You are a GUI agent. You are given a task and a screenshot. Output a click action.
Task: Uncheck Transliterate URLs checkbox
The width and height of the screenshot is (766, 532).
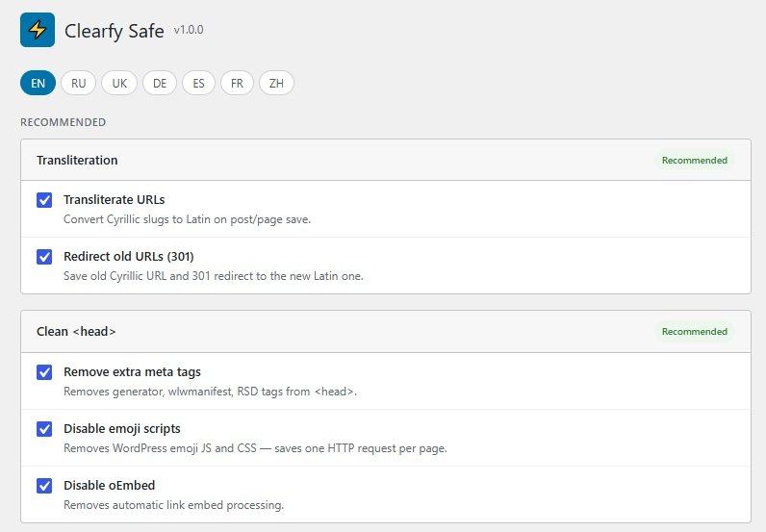(44, 200)
